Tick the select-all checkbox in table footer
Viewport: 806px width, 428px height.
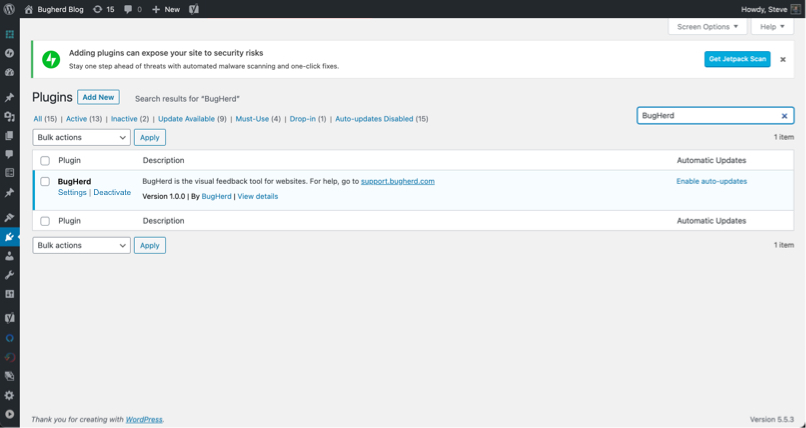45,221
